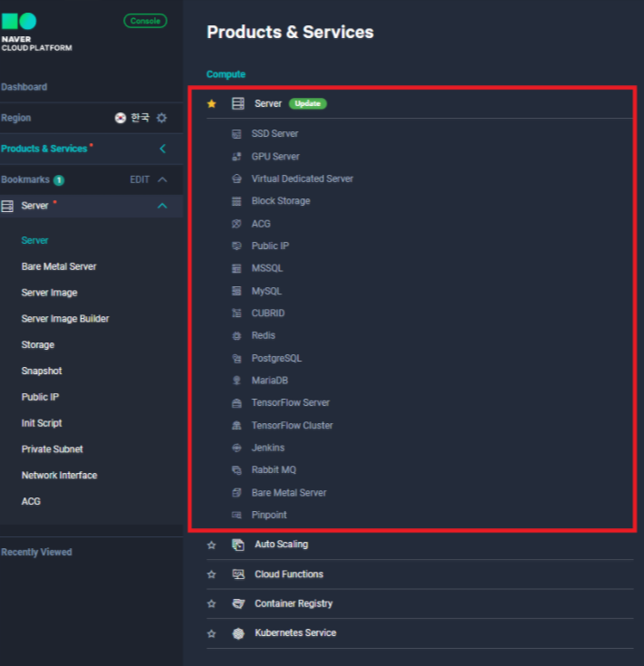Viewport: 644px width, 666px height.
Task: Click the Recently Viewed heading
Action: click(36, 552)
